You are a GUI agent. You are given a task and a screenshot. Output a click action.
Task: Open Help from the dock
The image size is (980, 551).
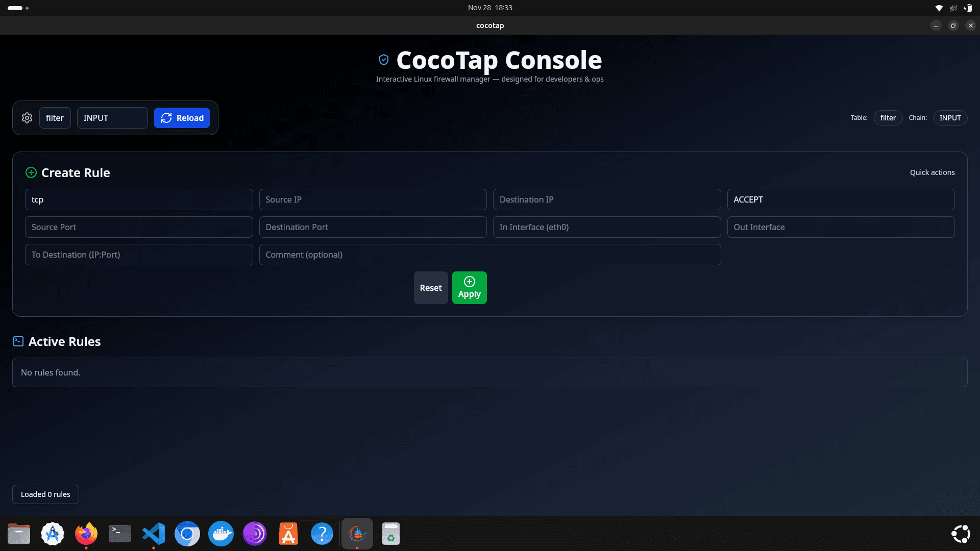[322, 534]
